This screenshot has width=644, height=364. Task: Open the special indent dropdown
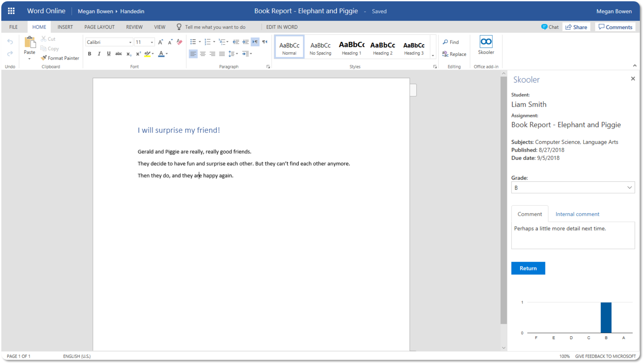coord(247,54)
